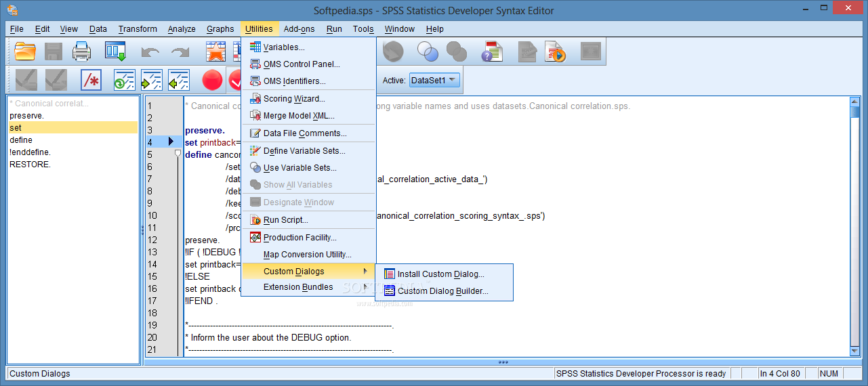Choose Variables... from the Utilities menu
Viewport: 868px width, 386px height.
308,47
